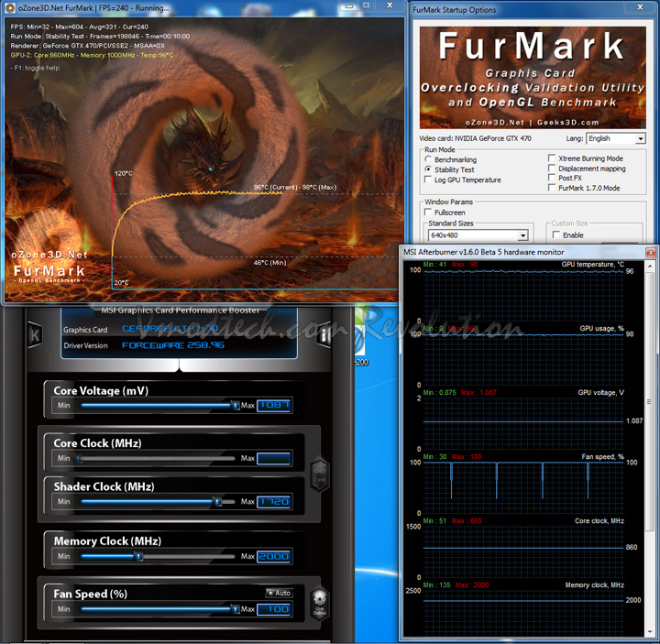
Task: Open the Standard Sizes 640x480 dropdown
Action: pos(478,235)
